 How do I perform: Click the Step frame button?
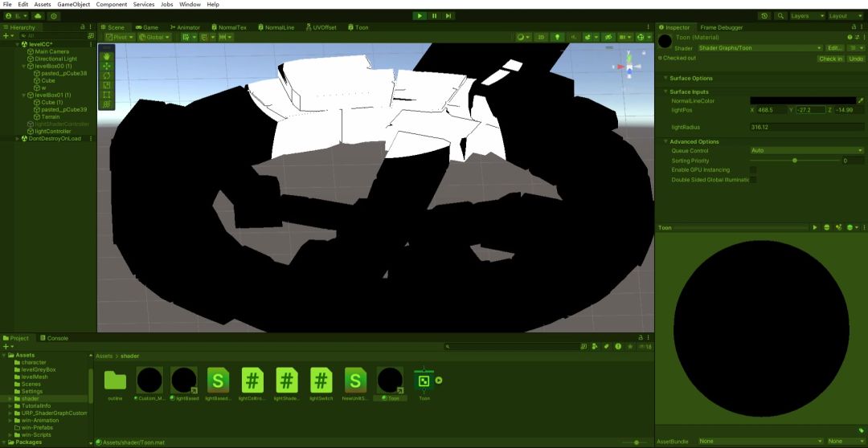click(x=448, y=16)
